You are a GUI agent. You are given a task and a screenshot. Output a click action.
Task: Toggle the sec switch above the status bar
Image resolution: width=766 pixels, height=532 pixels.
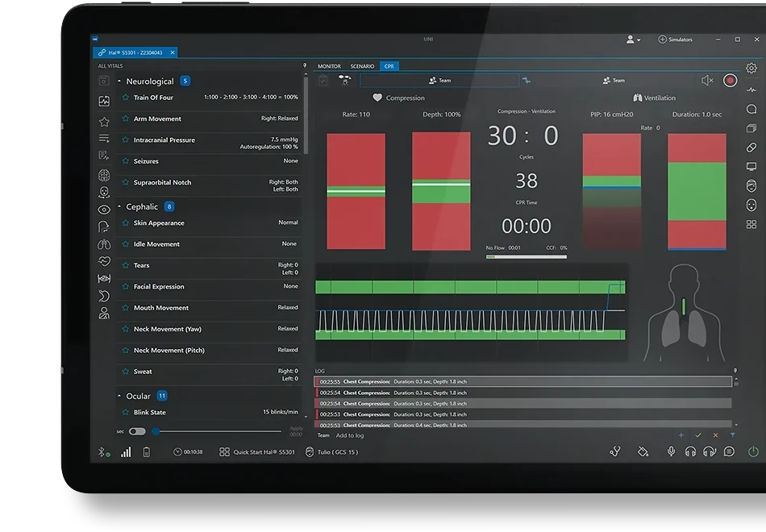click(137, 431)
